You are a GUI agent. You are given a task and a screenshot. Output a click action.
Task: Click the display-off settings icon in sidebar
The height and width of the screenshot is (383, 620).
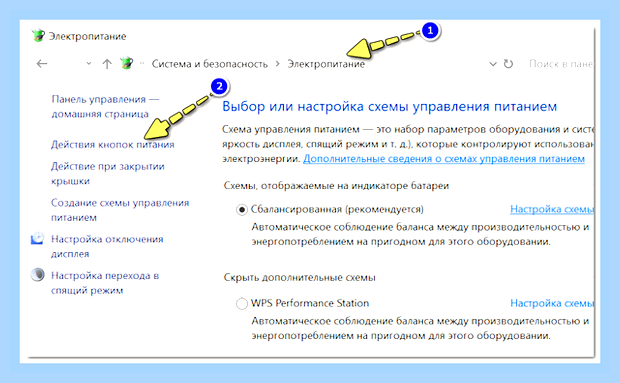pos(38,238)
